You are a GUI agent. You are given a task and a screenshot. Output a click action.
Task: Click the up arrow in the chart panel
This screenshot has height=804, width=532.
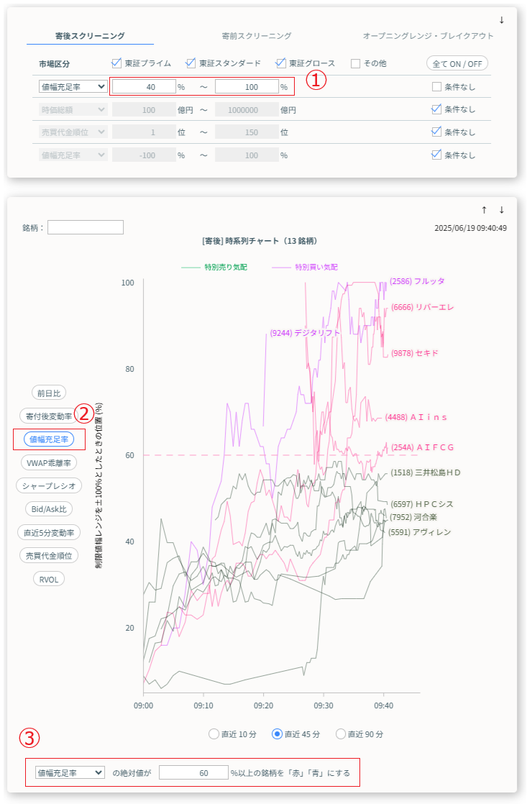[485, 209]
